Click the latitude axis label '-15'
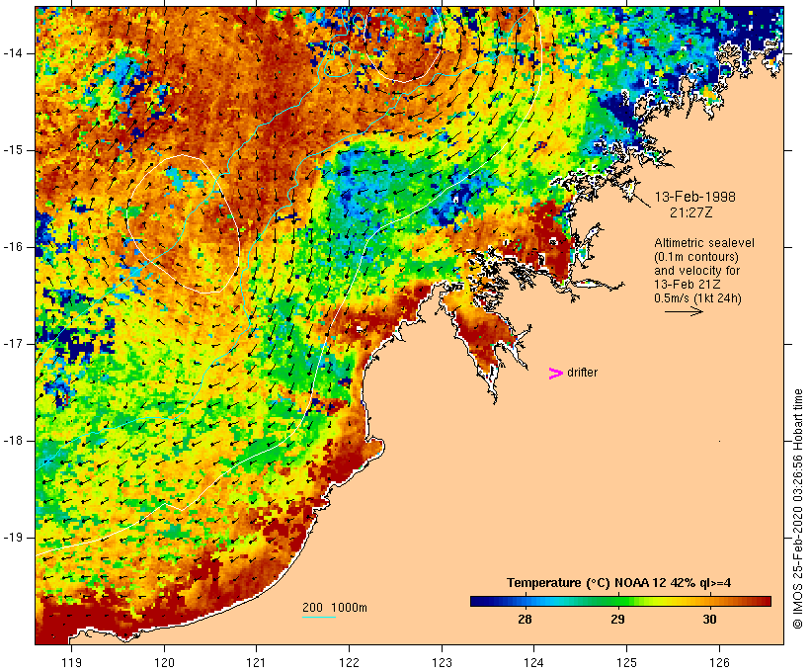Image resolution: width=810 pixels, height=672 pixels. pos(12,150)
